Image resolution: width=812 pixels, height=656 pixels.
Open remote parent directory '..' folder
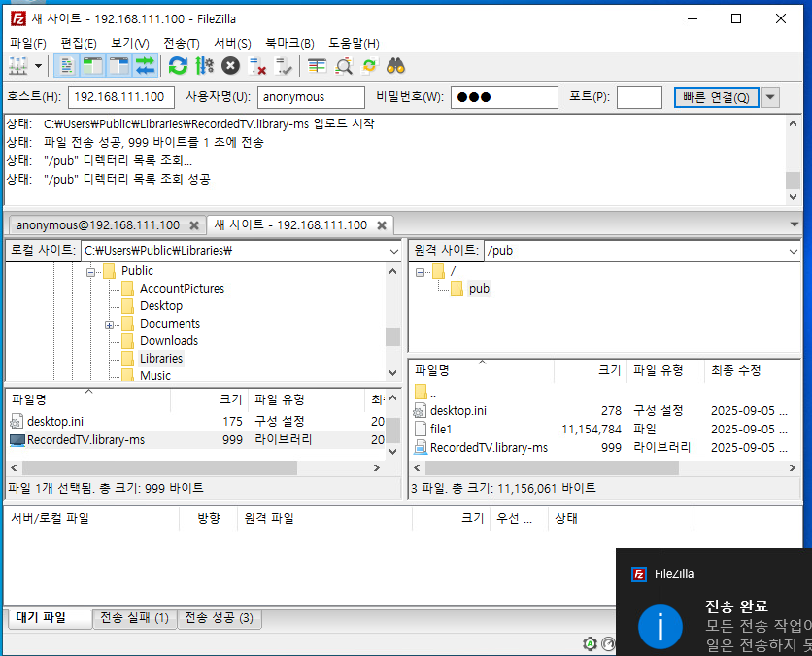point(604,393)
